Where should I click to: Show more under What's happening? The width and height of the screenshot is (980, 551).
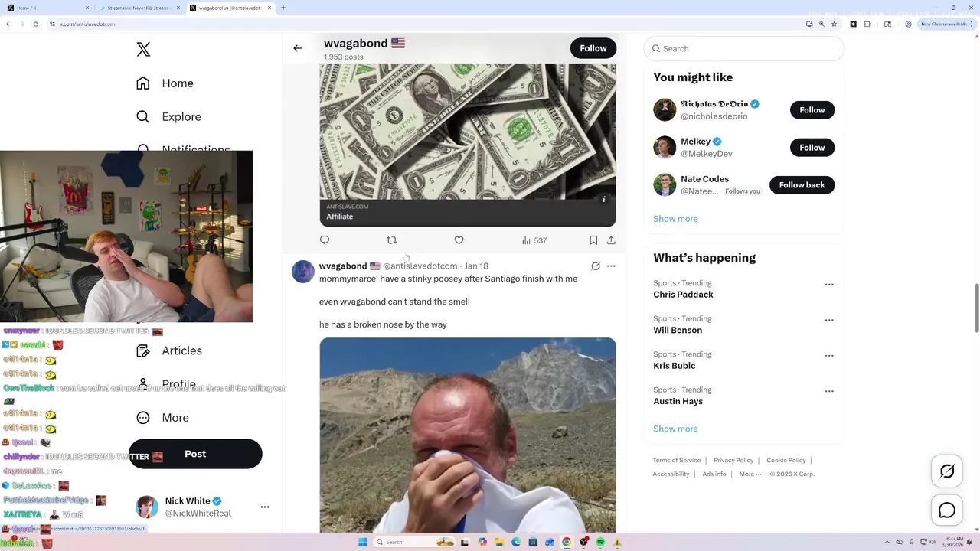click(x=675, y=429)
